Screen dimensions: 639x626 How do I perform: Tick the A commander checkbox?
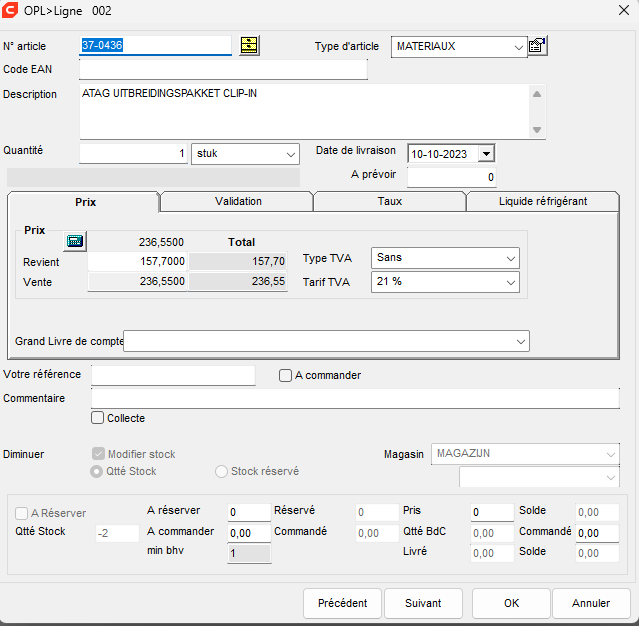pos(285,375)
